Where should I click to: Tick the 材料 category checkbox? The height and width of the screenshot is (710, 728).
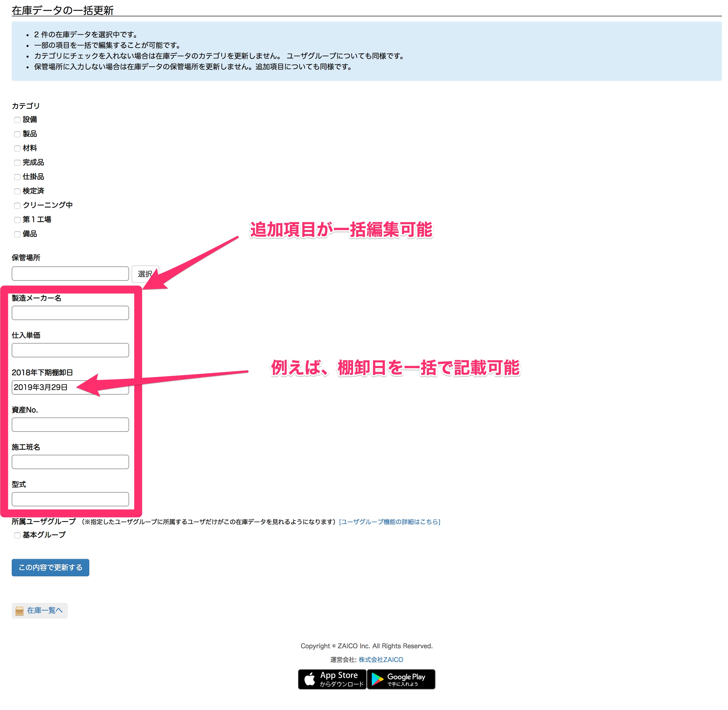[x=17, y=149]
